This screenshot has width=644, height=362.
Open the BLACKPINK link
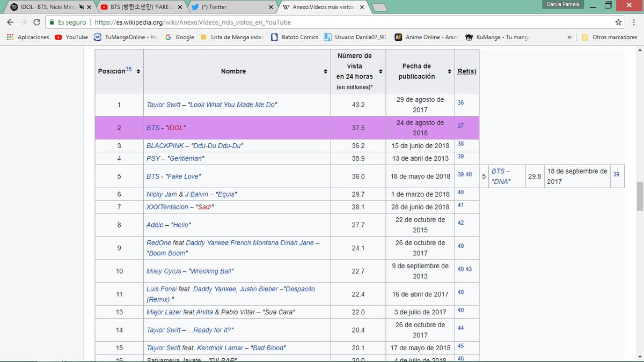[165, 145]
